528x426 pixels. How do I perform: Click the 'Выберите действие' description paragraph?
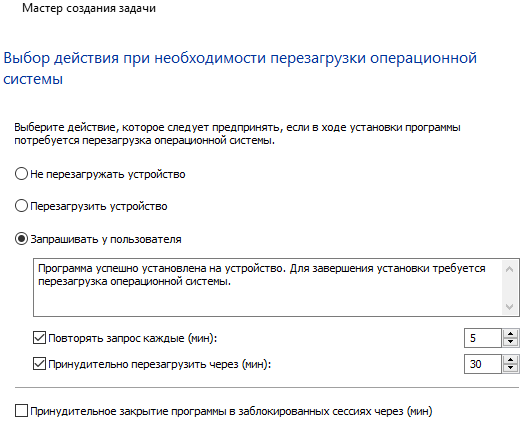(237, 134)
